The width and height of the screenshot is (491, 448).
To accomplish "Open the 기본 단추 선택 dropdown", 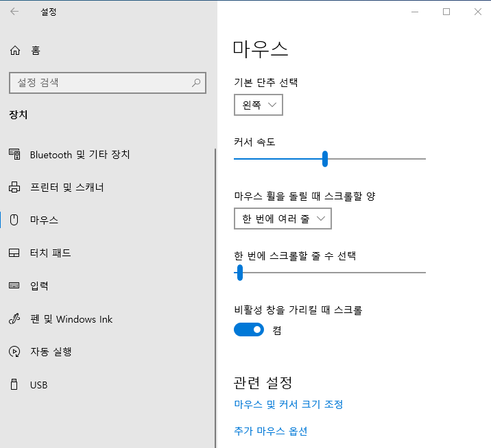I will tap(259, 105).
